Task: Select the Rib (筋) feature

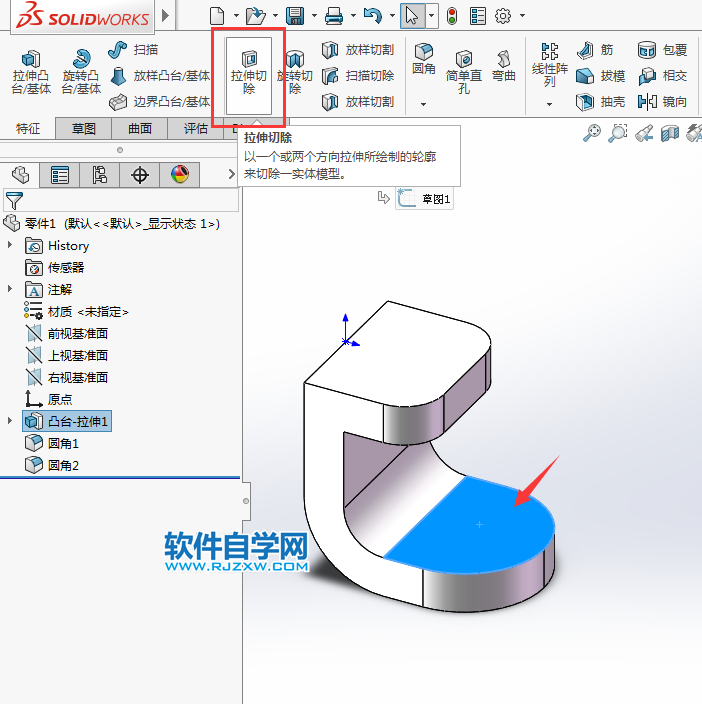Action: click(x=595, y=49)
